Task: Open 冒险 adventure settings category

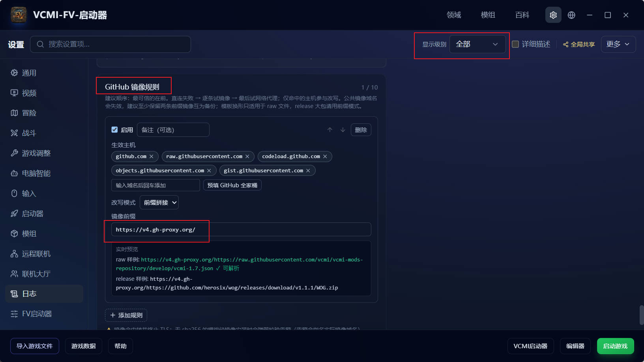Action: (44, 113)
